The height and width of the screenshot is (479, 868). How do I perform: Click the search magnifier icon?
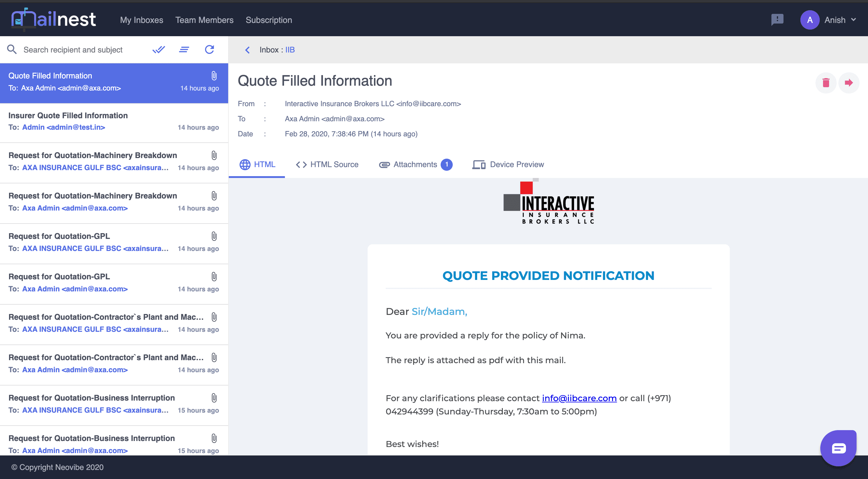click(12, 49)
